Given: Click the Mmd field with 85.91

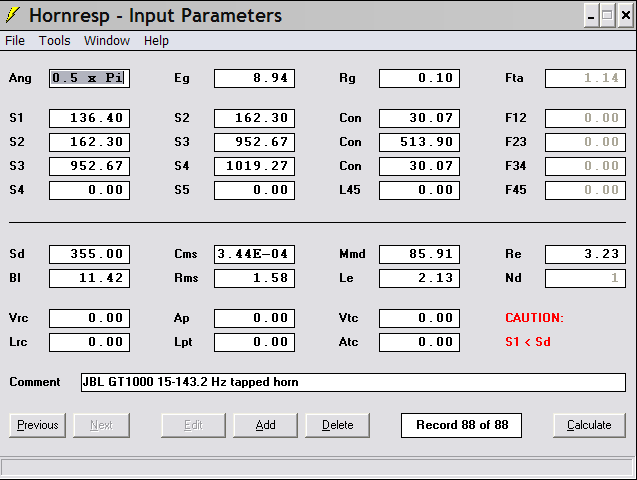Looking at the screenshot, I should coord(419,254).
